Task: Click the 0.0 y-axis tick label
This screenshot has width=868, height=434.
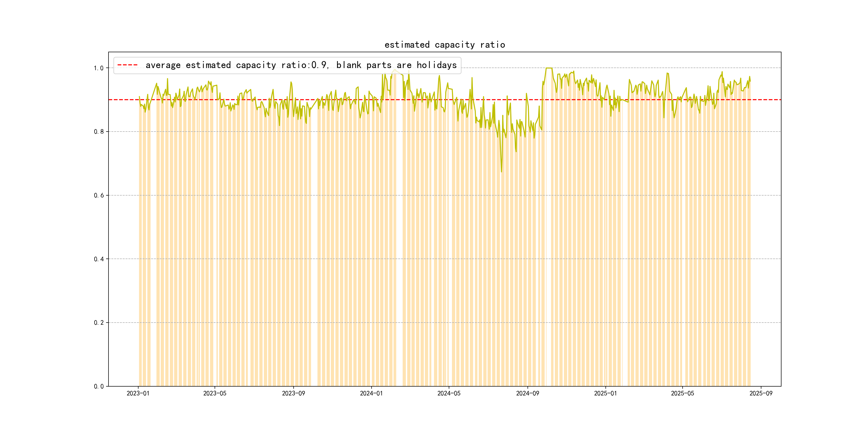Action: [x=98, y=387]
